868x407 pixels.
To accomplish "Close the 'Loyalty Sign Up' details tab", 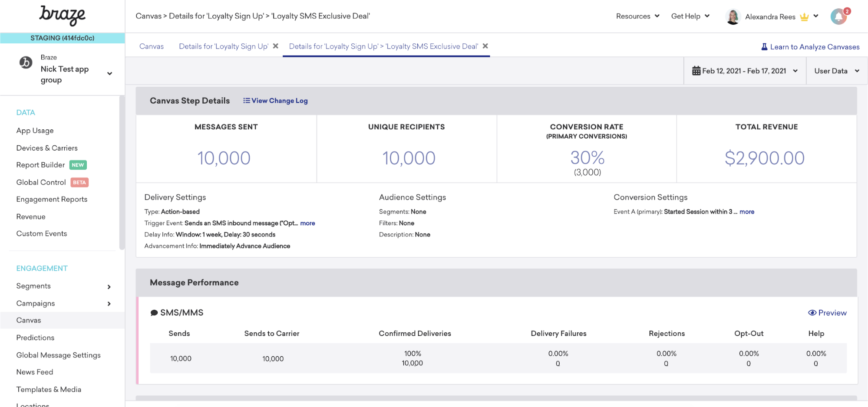I will coord(275,46).
